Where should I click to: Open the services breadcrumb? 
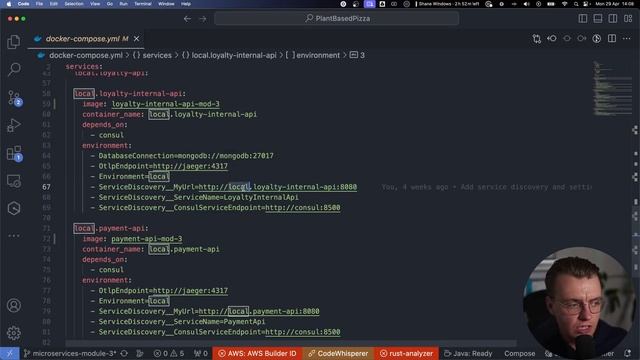(x=152, y=55)
